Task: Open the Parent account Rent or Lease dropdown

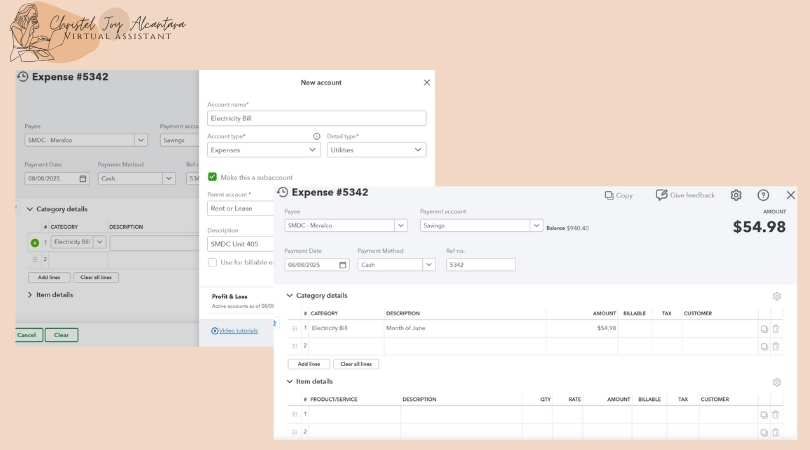Action: tap(240, 209)
